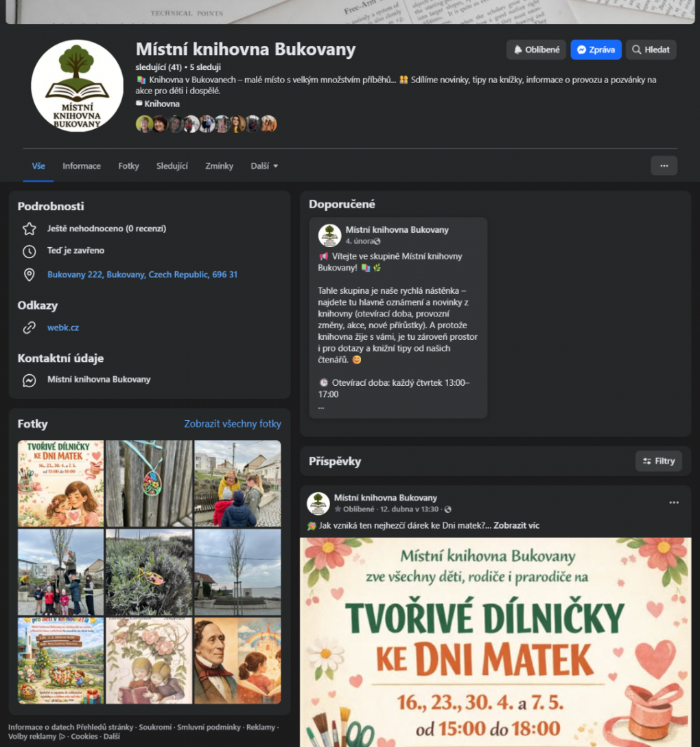The width and height of the screenshot is (700, 747).
Task: Open the Fotky tab
Action: pos(128,165)
